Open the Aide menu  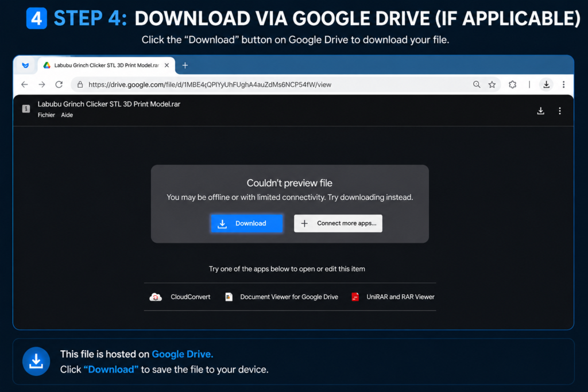pyautogui.click(x=67, y=115)
